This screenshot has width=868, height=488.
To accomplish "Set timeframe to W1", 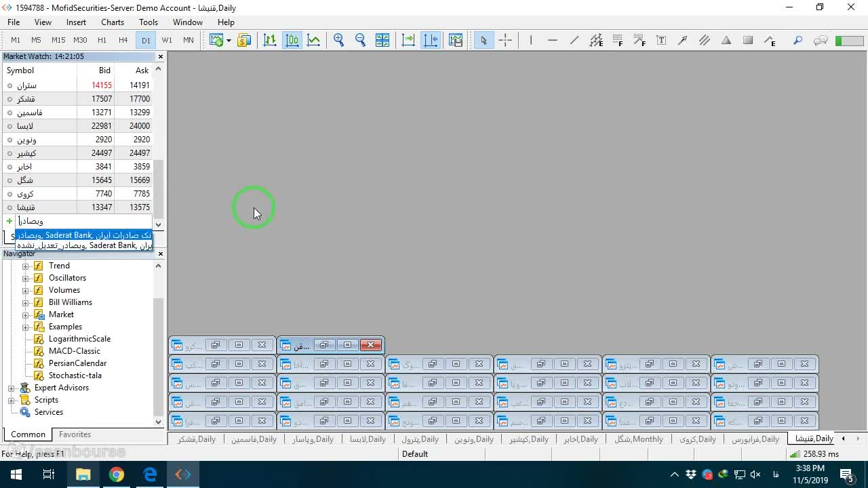I will [x=167, y=41].
